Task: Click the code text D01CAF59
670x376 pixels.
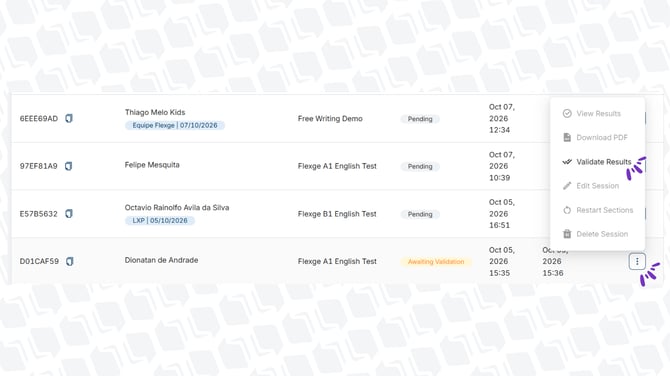Action: pos(39,261)
